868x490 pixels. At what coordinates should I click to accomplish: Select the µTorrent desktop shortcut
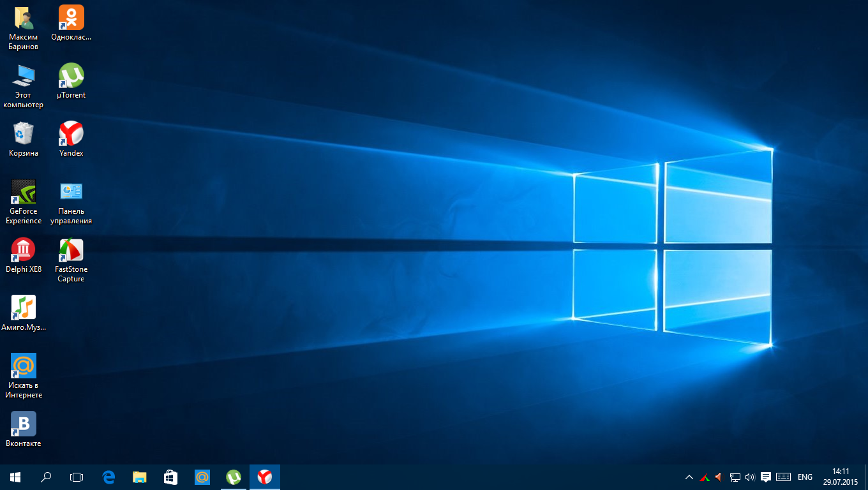[71, 82]
